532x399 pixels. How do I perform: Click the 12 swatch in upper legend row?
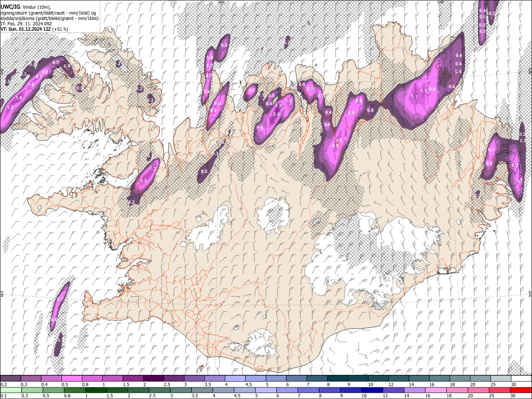398,379
